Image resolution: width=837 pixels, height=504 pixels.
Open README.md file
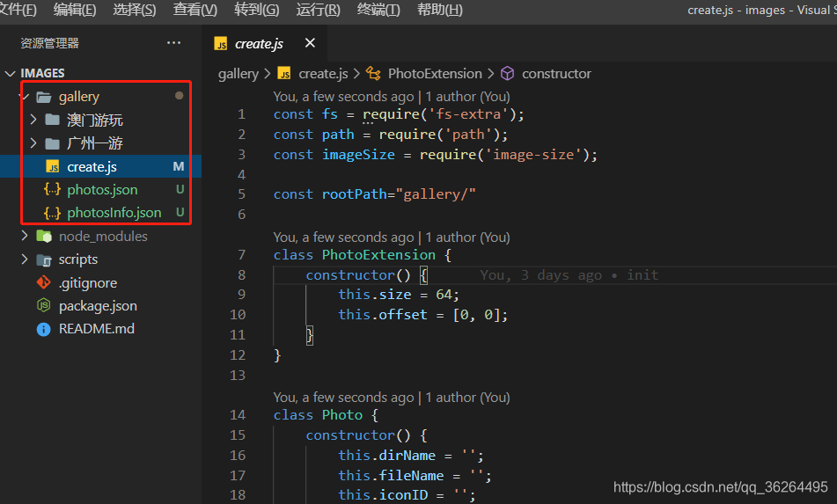coord(97,329)
